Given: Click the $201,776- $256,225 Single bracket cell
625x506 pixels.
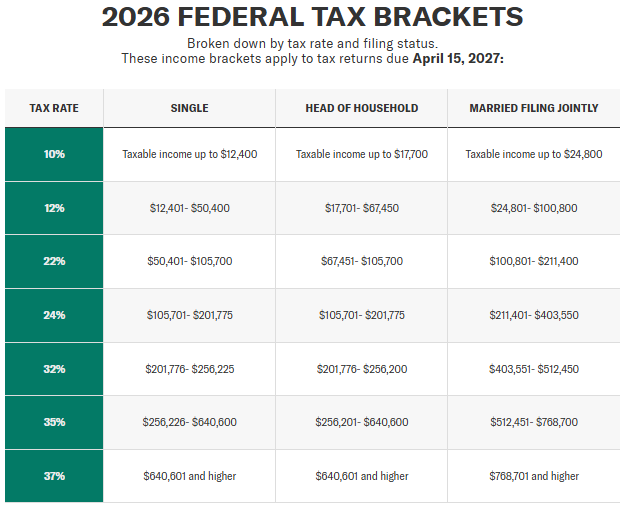Looking at the screenshot, I should point(190,369).
